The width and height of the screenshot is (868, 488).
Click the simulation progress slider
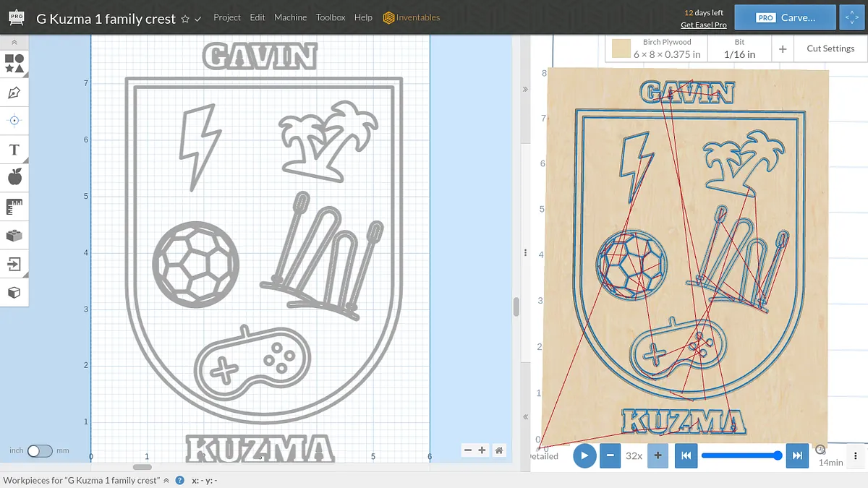741,455
